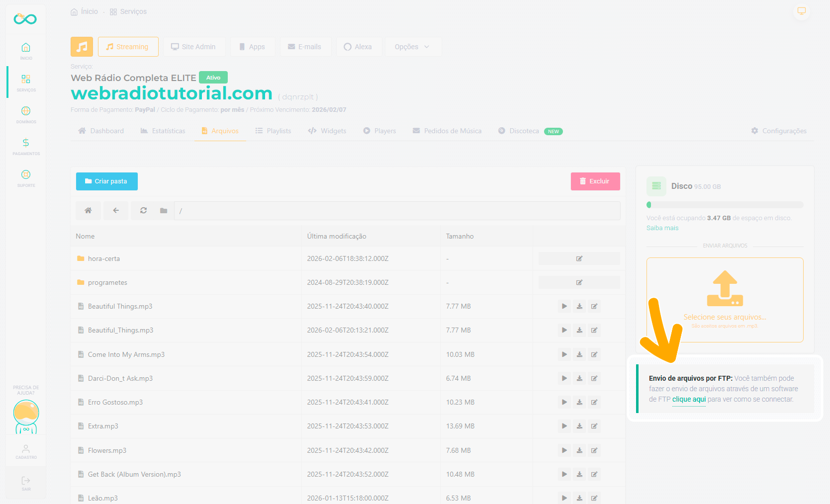Click the disk usage progress bar
The height and width of the screenshot is (504, 830).
725,205
